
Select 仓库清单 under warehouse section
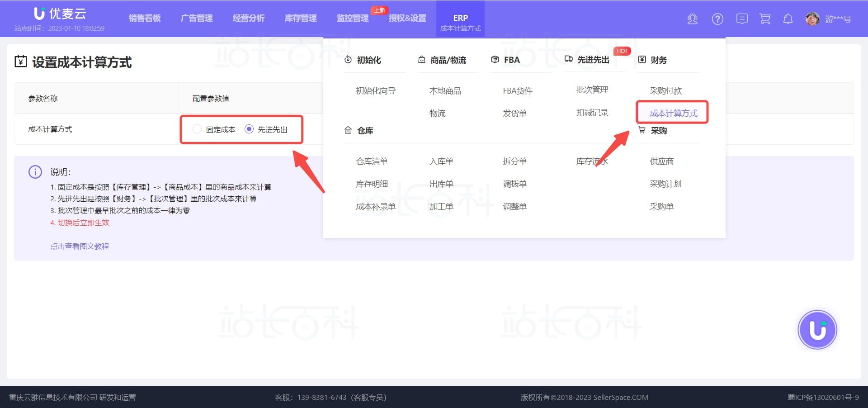click(372, 161)
